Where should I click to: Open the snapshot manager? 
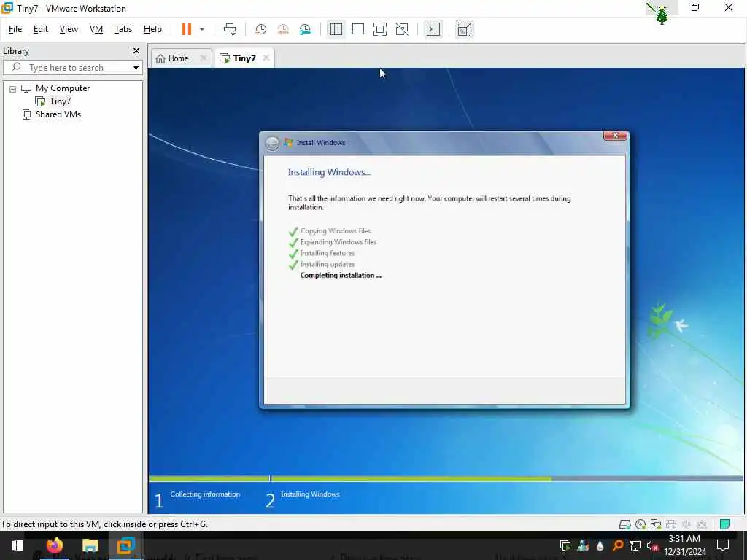[305, 29]
